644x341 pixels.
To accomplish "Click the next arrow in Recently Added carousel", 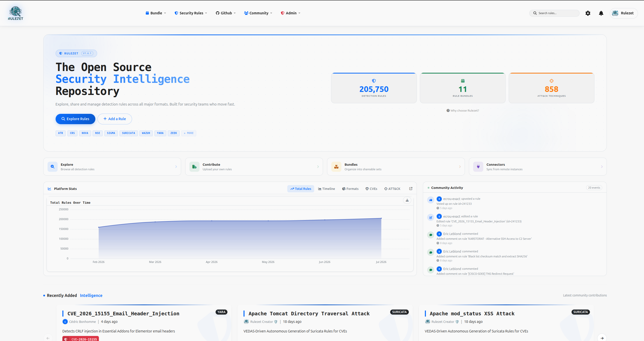I will tap(602, 338).
